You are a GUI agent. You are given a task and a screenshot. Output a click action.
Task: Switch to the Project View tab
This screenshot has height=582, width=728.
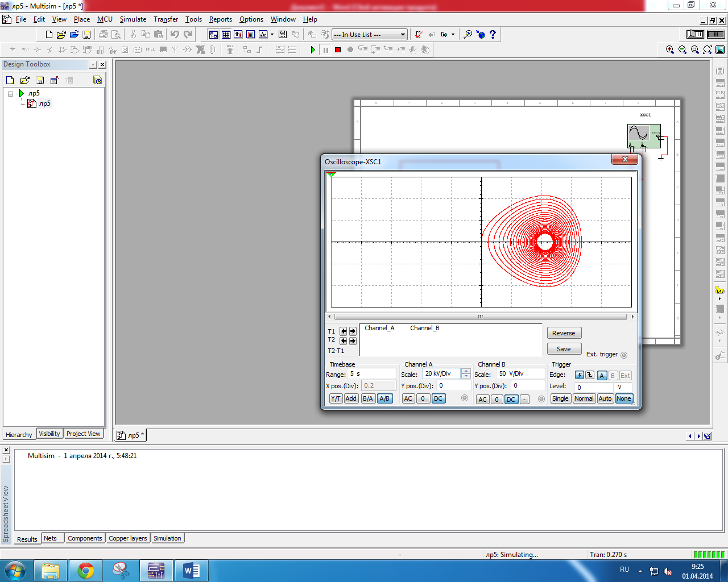(x=84, y=434)
